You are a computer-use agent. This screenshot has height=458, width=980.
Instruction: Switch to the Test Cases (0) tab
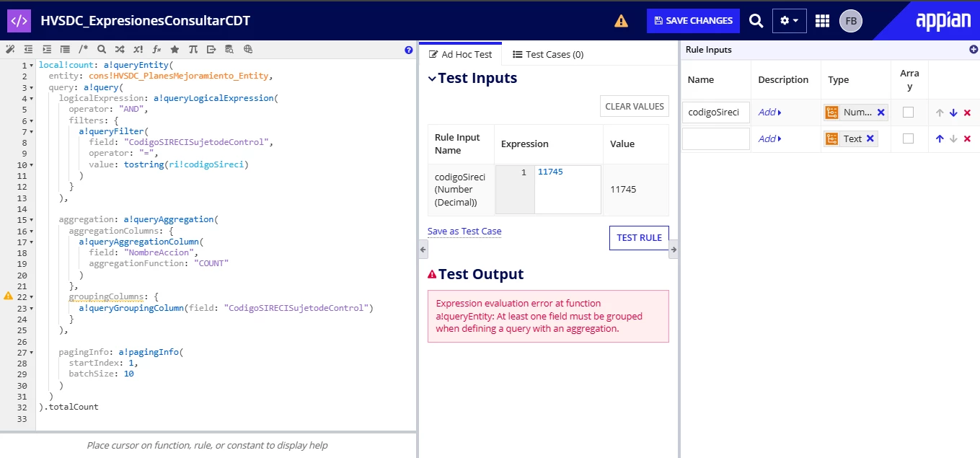pos(548,54)
